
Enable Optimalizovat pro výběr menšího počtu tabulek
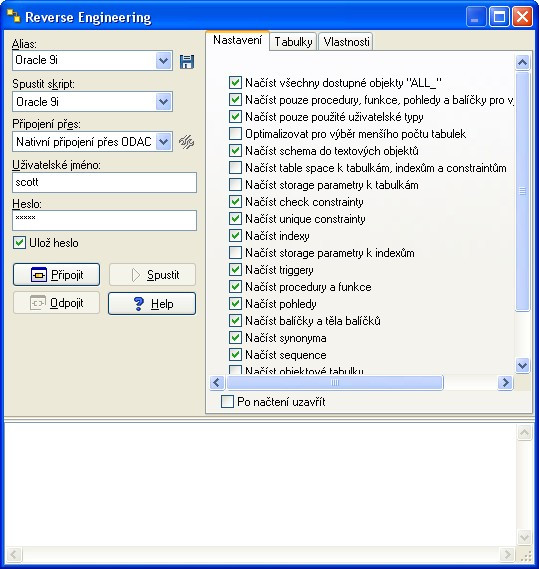tap(235, 134)
